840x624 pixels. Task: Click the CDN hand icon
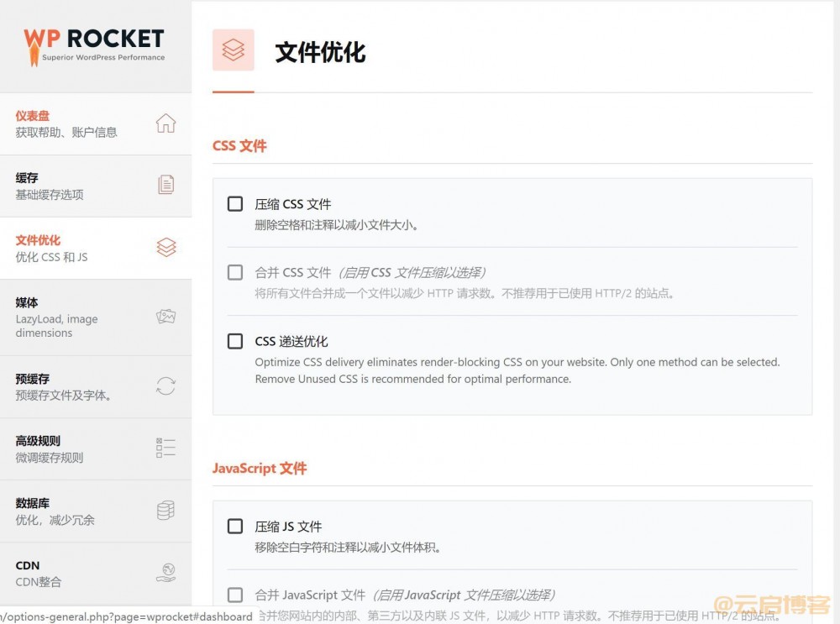(165, 571)
